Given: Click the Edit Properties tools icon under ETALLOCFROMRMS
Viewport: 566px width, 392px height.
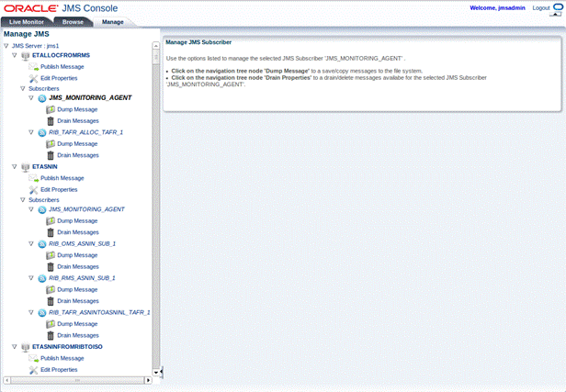Looking at the screenshot, I should coord(34,79).
